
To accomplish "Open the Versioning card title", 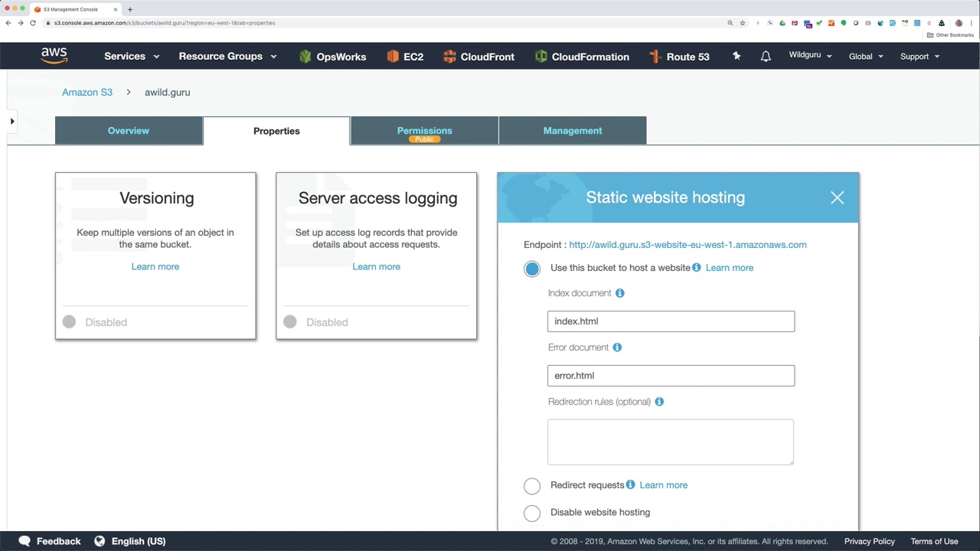I will tap(157, 198).
